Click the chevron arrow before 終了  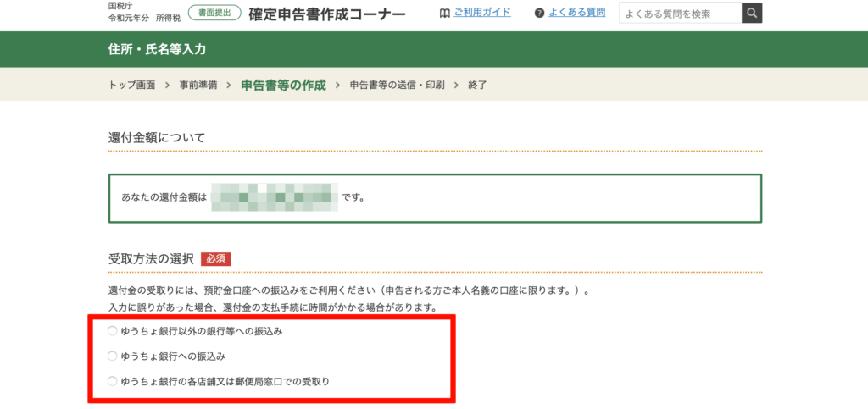tap(456, 85)
